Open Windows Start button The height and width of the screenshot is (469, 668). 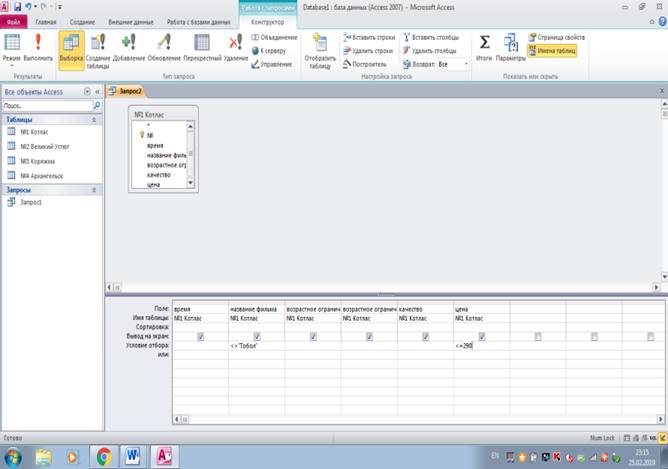12,457
